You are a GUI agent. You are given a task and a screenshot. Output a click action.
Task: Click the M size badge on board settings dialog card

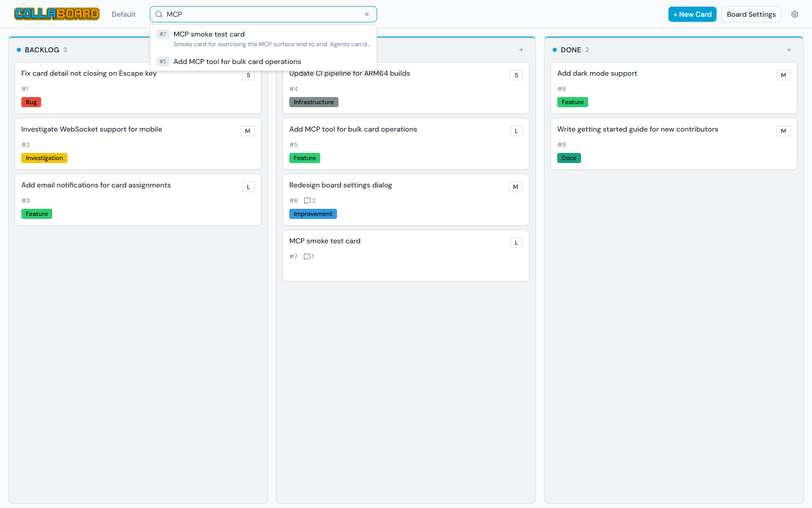point(516,187)
